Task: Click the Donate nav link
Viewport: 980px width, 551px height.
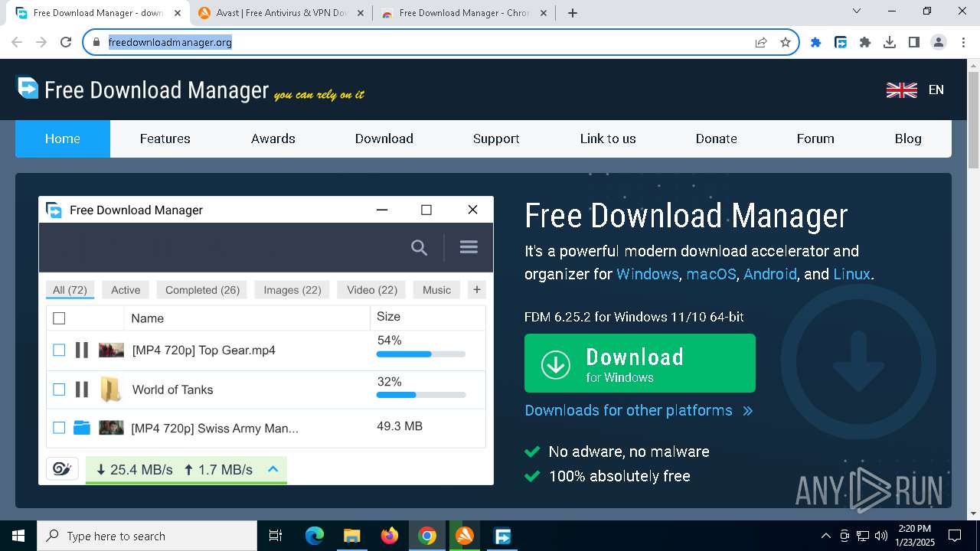Action: [x=716, y=139]
